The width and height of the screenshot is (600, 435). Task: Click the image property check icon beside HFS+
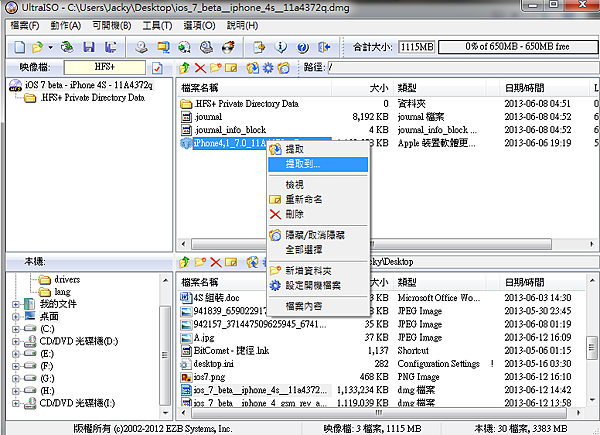(157, 68)
